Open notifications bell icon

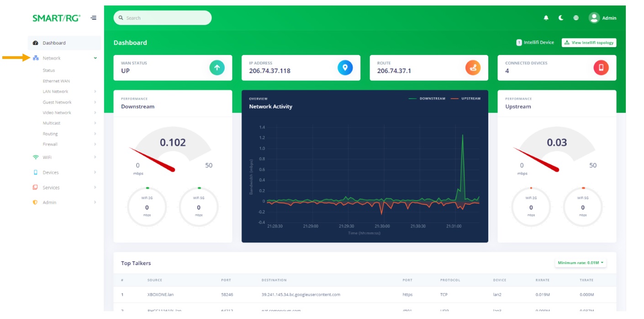tap(546, 18)
